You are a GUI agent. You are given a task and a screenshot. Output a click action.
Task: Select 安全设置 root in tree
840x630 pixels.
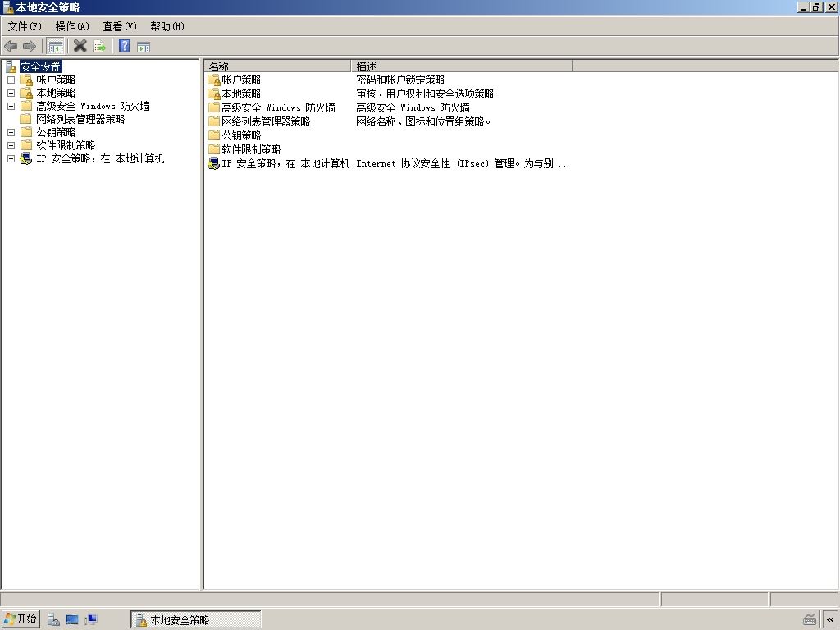41,66
